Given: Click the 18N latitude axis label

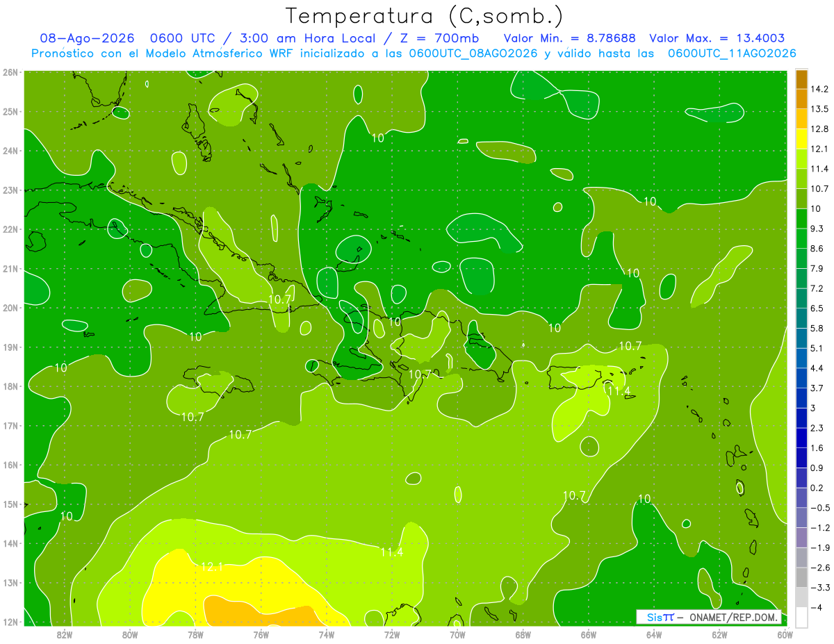Looking at the screenshot, I should [10, 386].
